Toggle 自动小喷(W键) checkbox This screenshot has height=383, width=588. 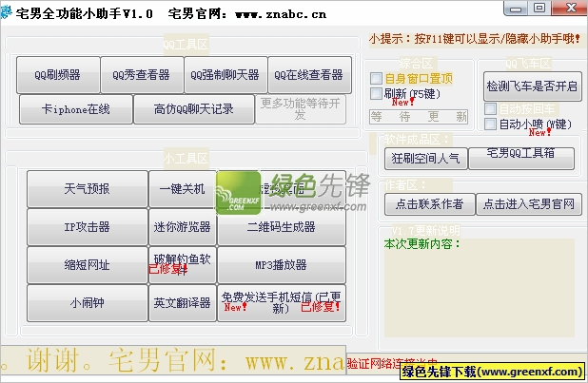(490, 124)
